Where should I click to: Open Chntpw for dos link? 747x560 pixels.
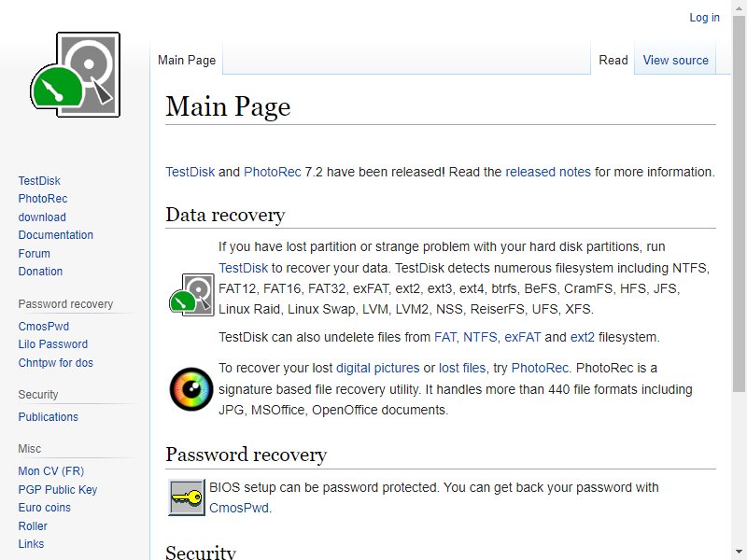point(56,363)
